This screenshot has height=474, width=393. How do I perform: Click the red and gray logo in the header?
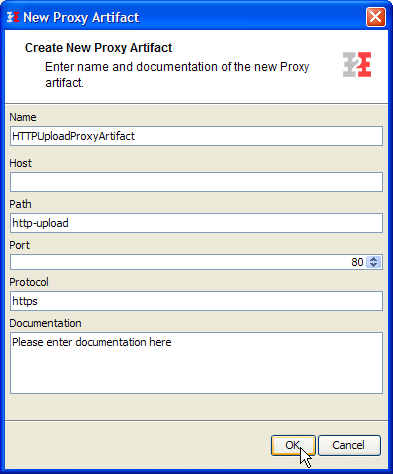tap(357, 65)
